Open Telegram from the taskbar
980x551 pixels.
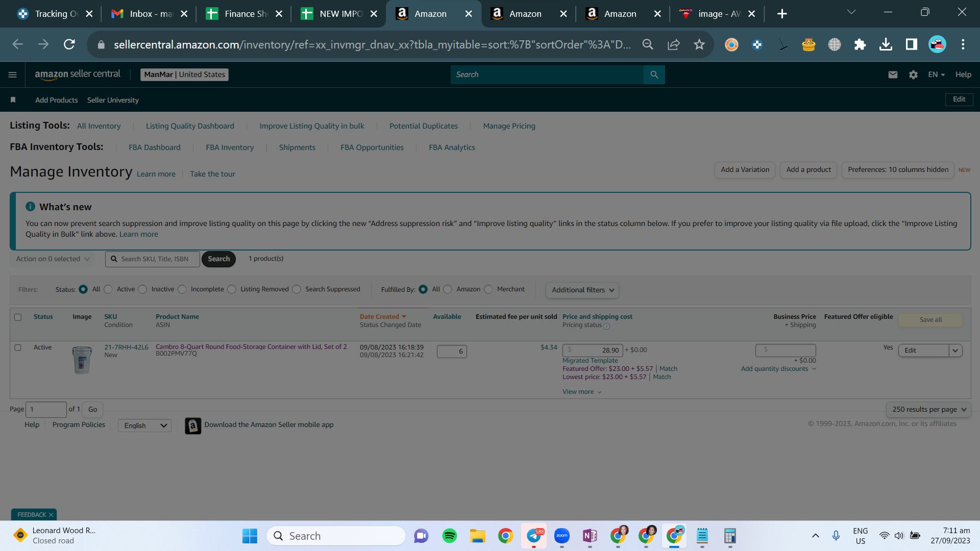click(534, 536)
